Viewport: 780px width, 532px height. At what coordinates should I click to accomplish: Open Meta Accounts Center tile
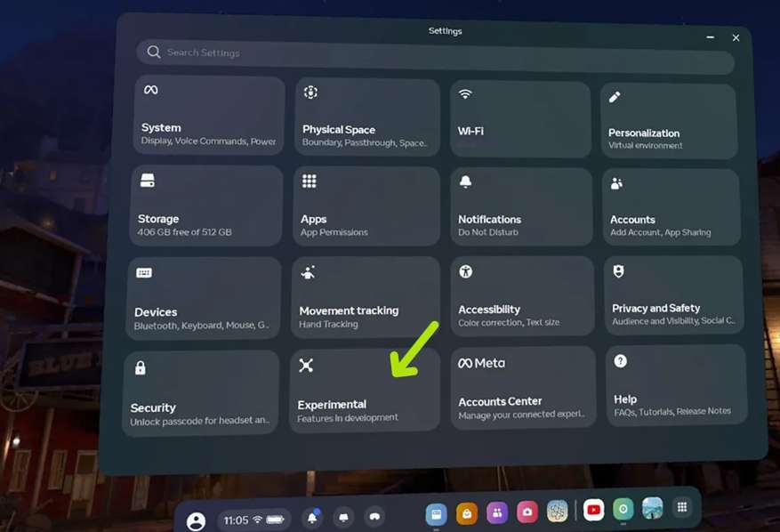pyautogui.click(x=523, y=388)
